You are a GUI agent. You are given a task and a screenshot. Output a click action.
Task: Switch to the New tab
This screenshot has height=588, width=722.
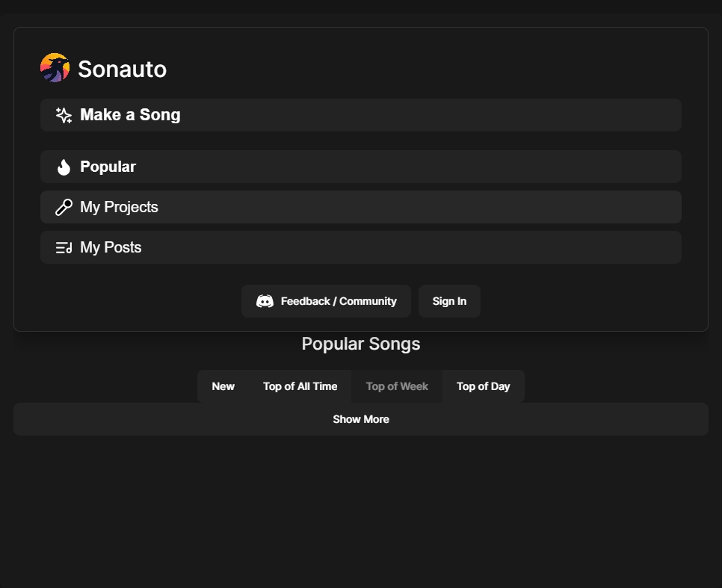(x=223, y=386)
